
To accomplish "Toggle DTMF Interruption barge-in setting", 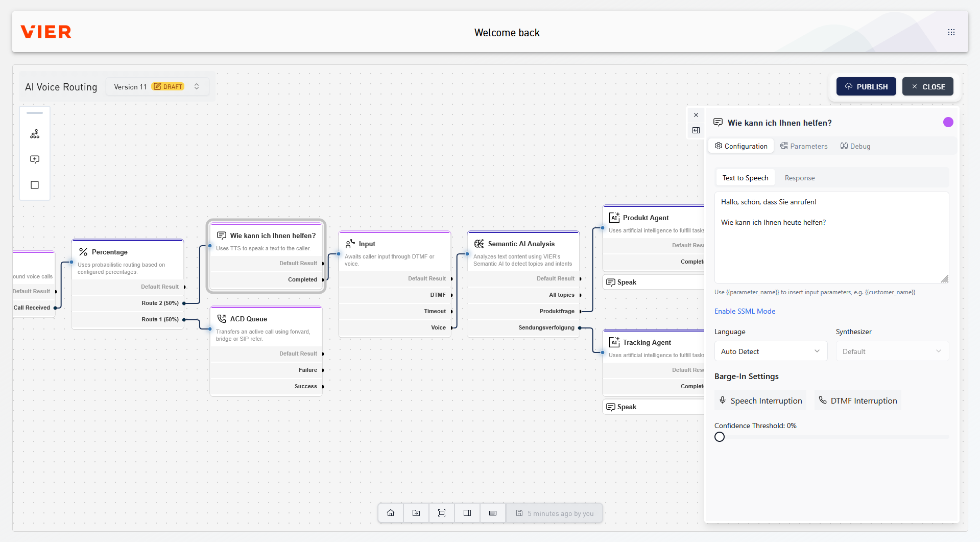I will tap(857, 400).
